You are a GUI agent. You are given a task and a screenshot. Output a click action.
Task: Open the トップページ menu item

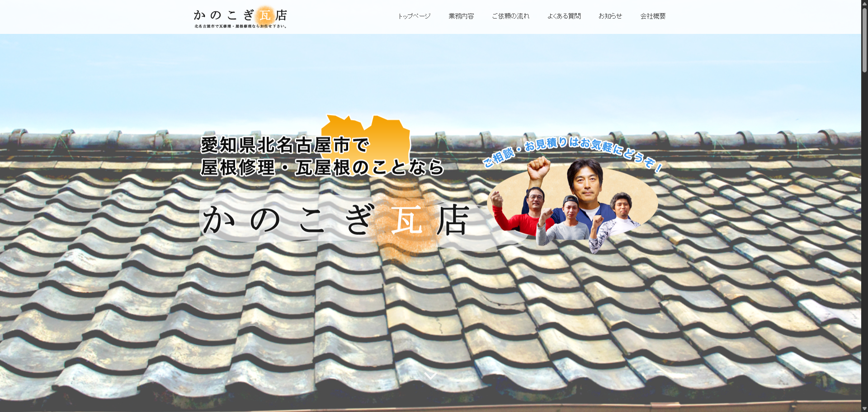[x=414, y=16]
